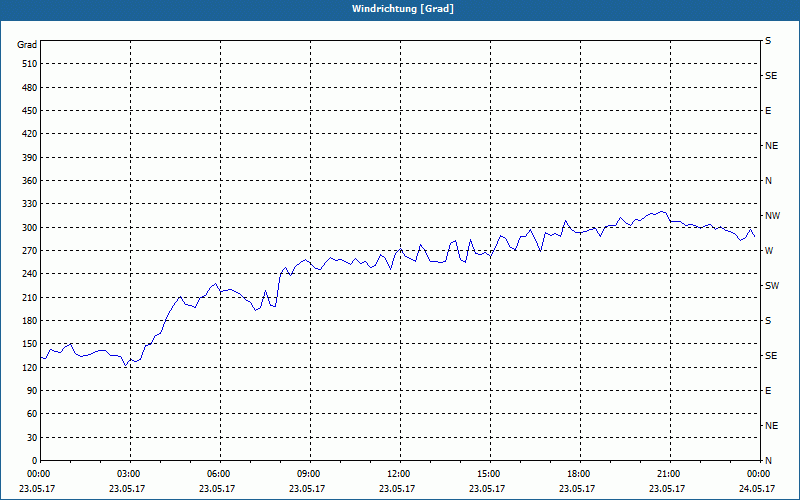The width and height of the screenshot is (800, 500).
Task: Select the SW compass label
Action: (772, 286)
